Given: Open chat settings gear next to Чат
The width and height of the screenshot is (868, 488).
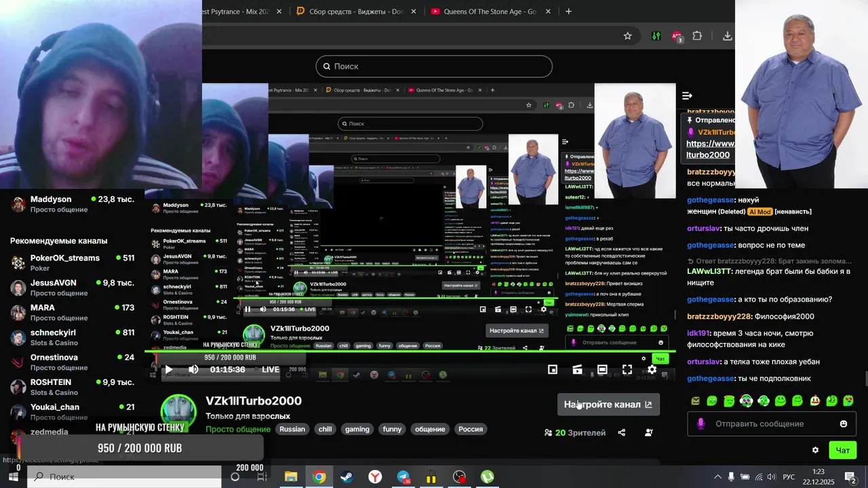Looking at the screenshot, I should [815, 450].
